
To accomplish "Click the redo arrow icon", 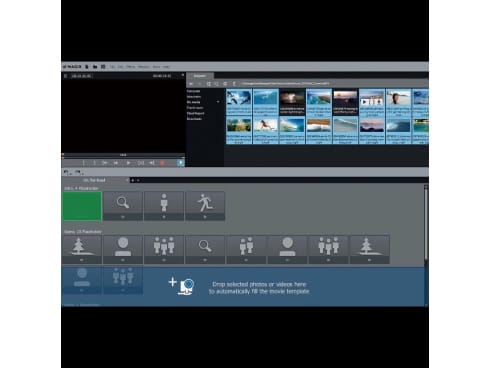I will [x=77, y=172].
